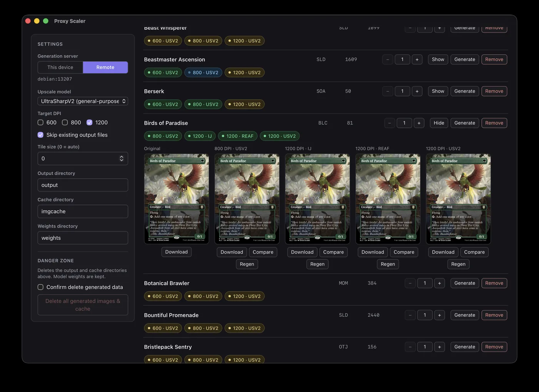Click Beastmaster Ascension 800 · USV2 chip
This screenshot has height=392, width=539.
point(203,72)
